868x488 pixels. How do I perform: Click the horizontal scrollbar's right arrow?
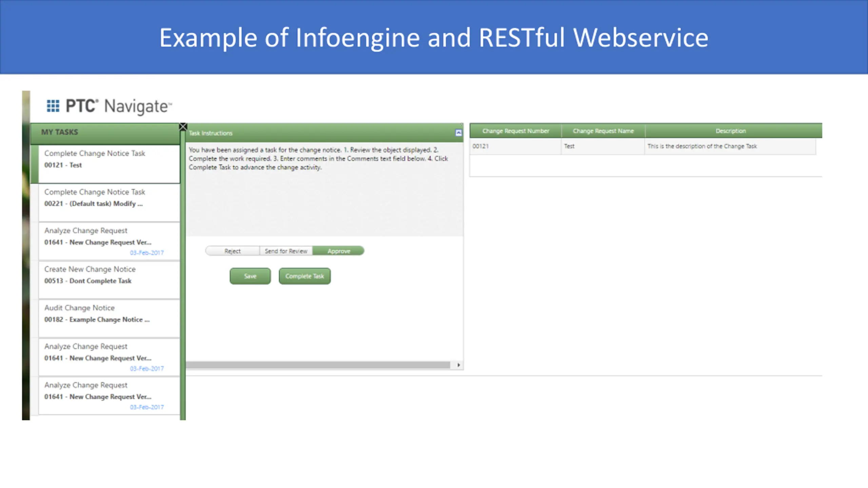point(458,365)
